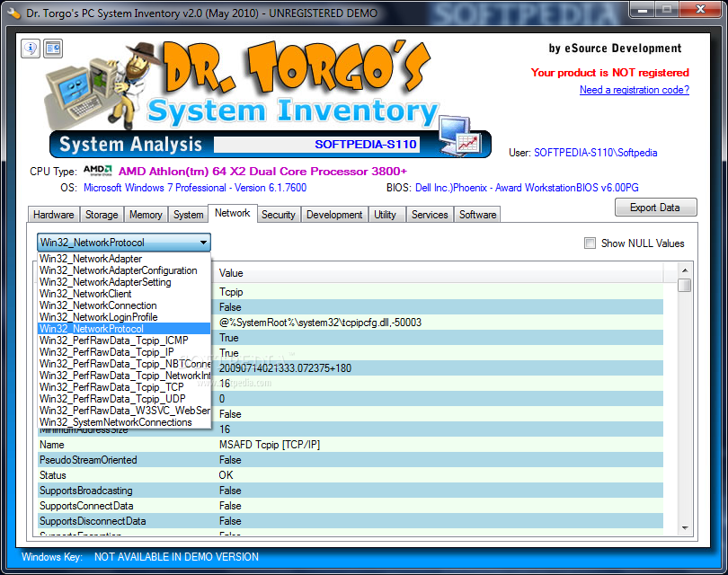Click the 'Tcpip' value cell

tap(231, 292)
